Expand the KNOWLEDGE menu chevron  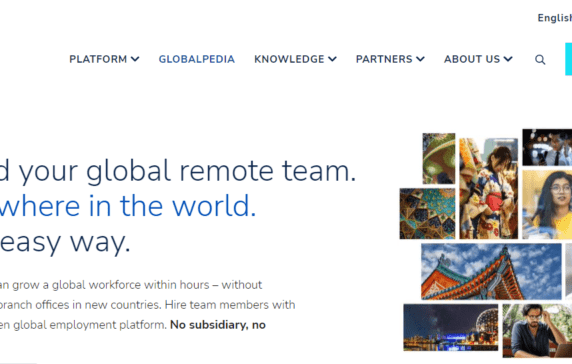tap(332, 59)
